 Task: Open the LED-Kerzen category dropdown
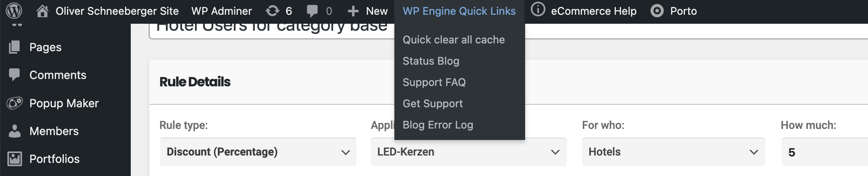tap(468, 152)
